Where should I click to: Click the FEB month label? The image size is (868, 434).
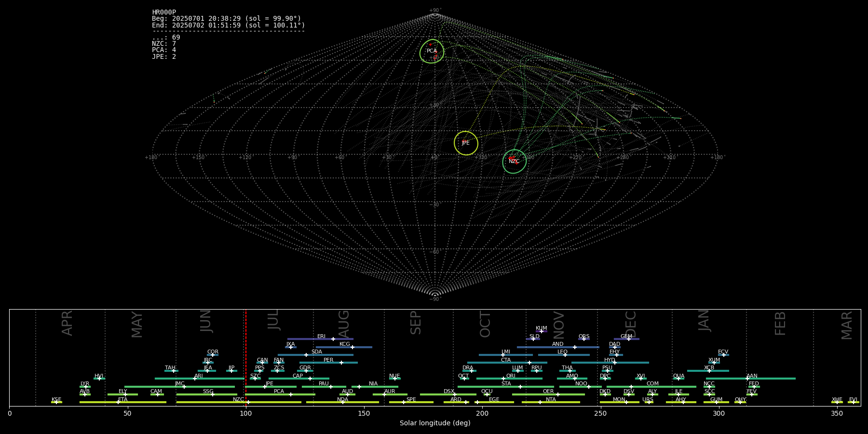780,323
